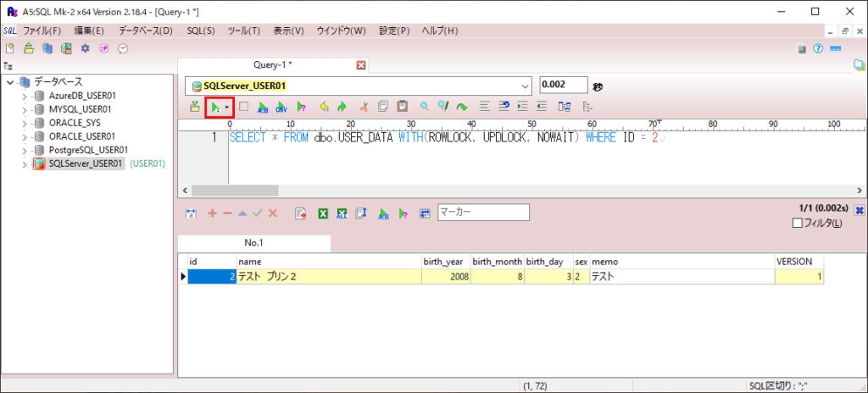Expand the ORACLE_SYS tree node

pos(25,123)
